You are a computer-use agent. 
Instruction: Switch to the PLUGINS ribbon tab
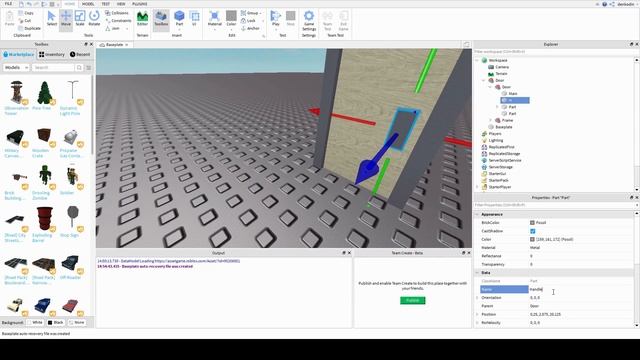pyautogui.click(x=140, y=4)
